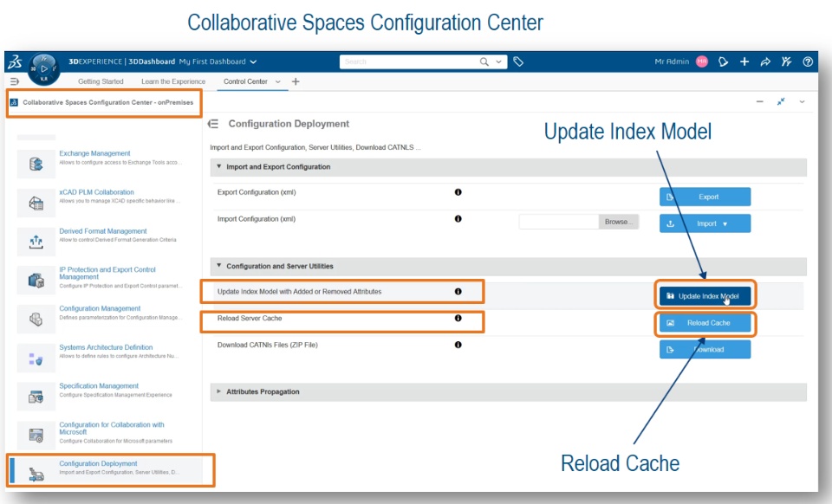This screenshot has height=504, width=832.
Task: Click in the top Search field
Action: point(408,62)
